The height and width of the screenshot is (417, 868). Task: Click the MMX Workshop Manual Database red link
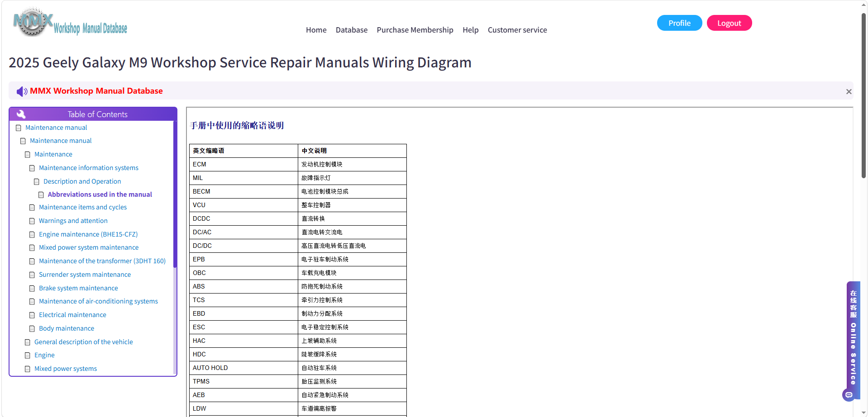96,91
